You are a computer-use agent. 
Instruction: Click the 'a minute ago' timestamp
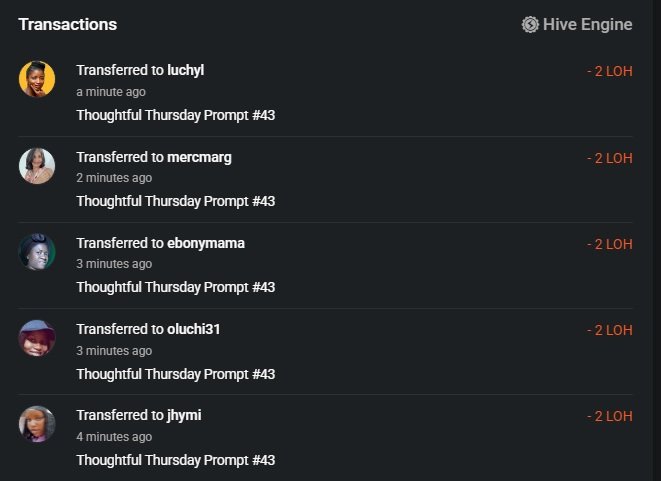tap(111, 92)
